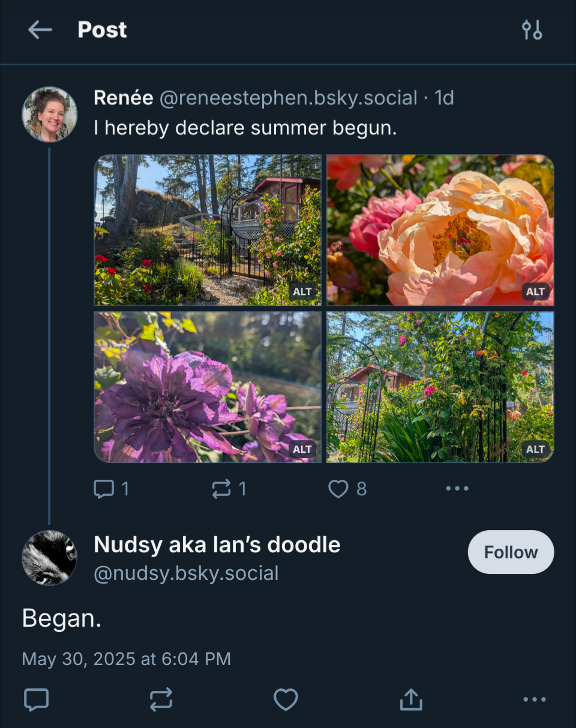
Task: Open more options on Renée's post
Action: coord(457,489)
